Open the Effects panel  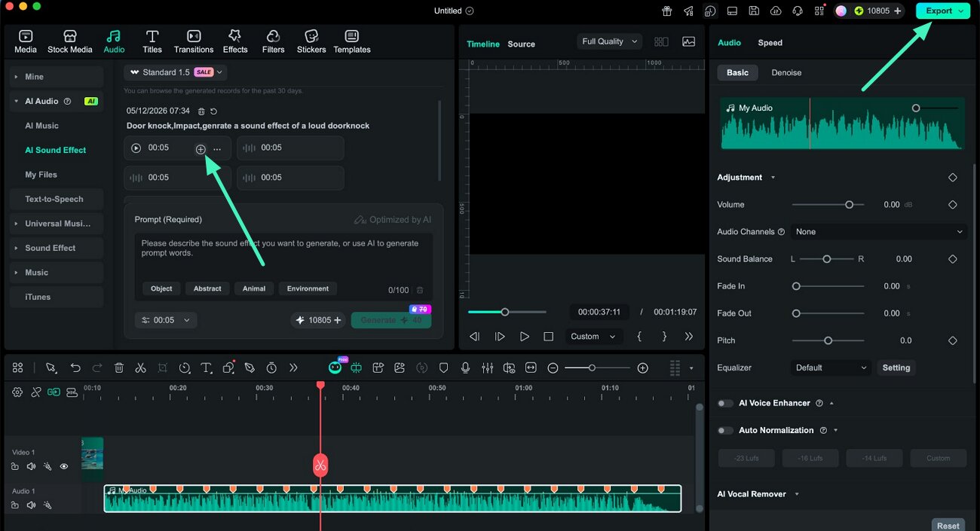pyautogui.click(x=235, y=41)
